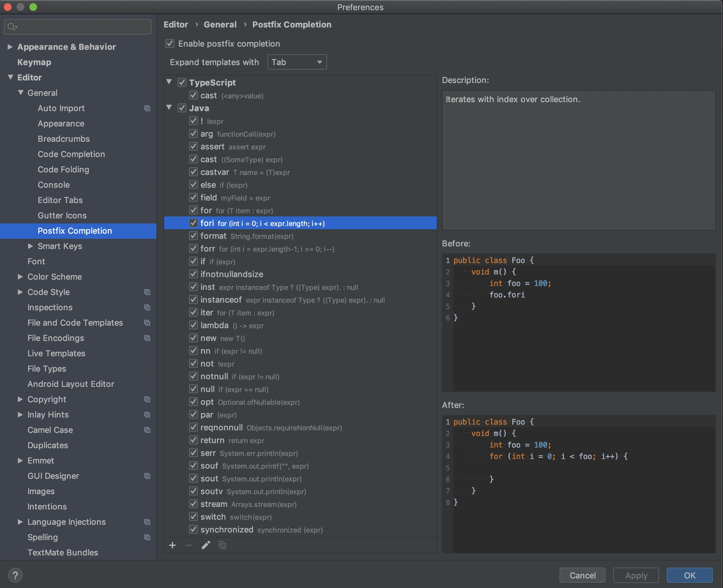Click the After code preview pane
Image resolution: width=723 pixels, height=588 pixels.
(x=579, y=484)
